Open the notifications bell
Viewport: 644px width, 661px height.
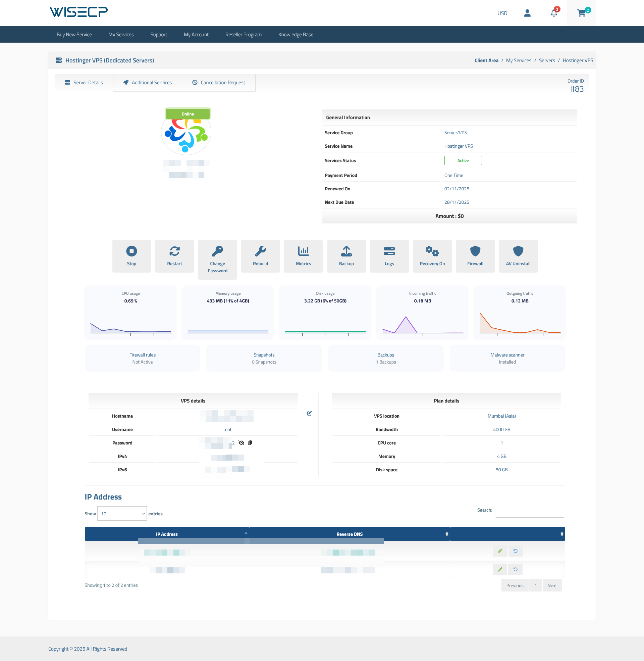(x=554, y=13)
